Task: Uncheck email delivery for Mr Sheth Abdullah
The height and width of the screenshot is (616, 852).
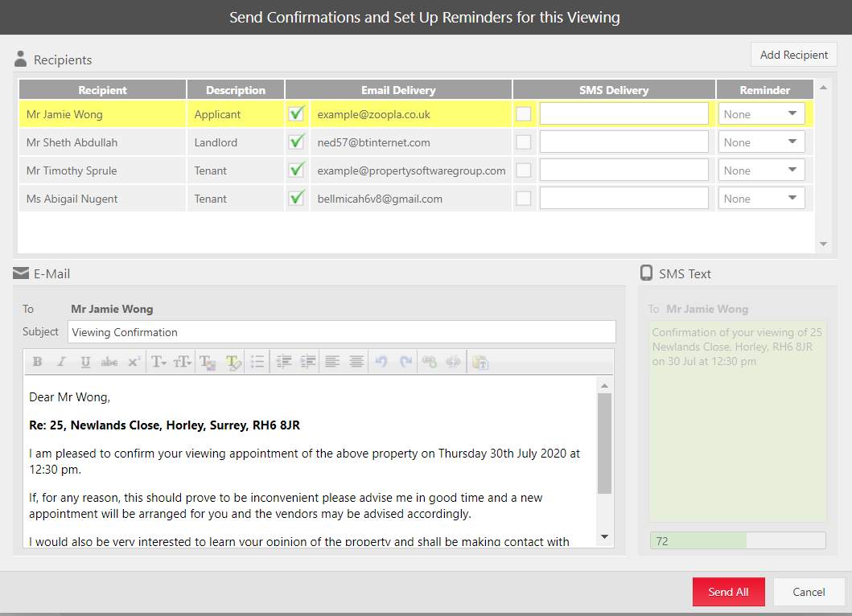Action: (297, 142)
